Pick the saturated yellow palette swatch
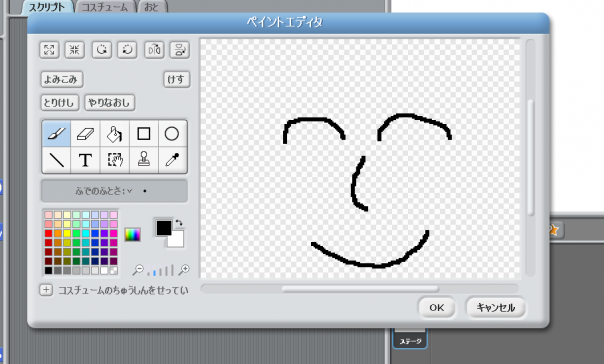This screenshot has height=364, width=604. click(x=67, y=233)
